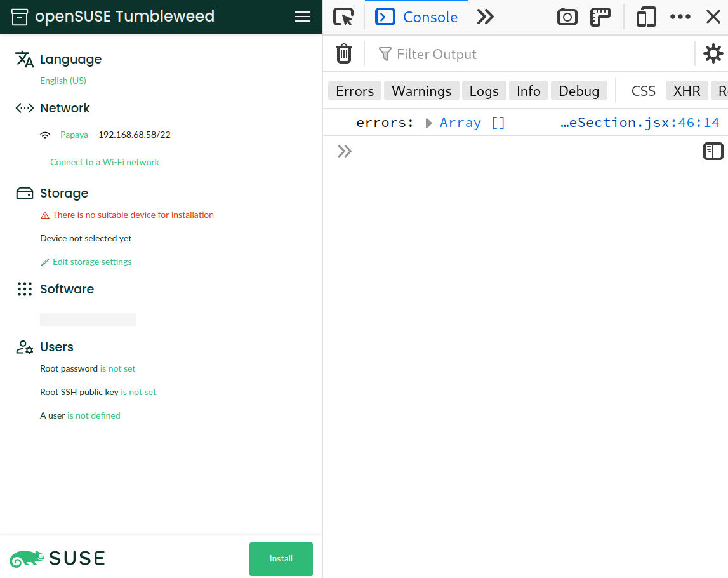728x578 pixels.
Task: Toggle the rulers for the page icon
Action: pyautogui.click(x=600, y=17)
